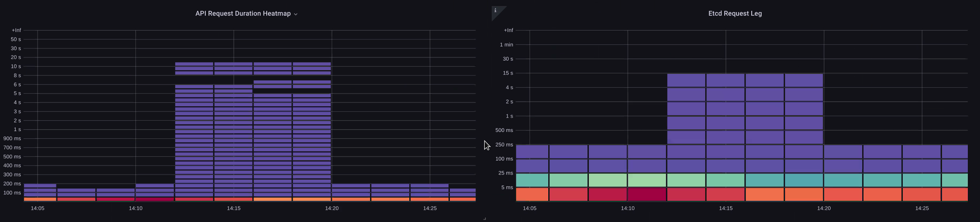The image size is (980, 222).
Task: Click the leftmost orange bottom cell in API heatmap
Action: pyautogui.click(x=40, y=199)
